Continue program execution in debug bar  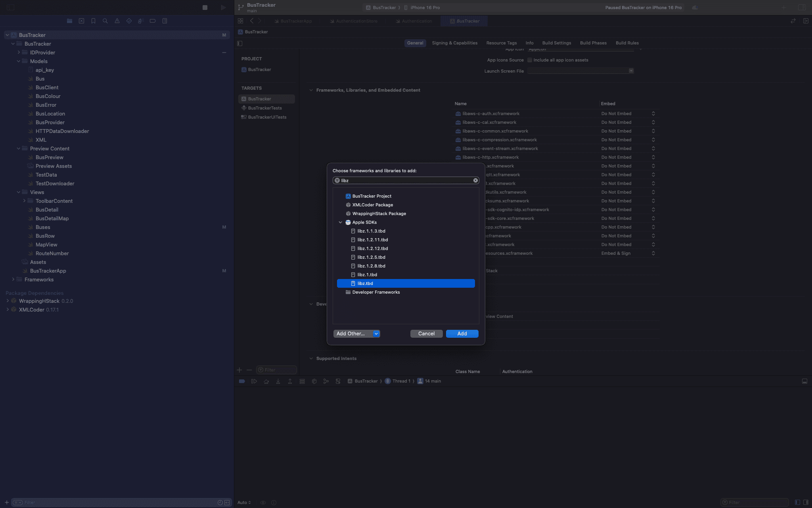coord(254,381)
